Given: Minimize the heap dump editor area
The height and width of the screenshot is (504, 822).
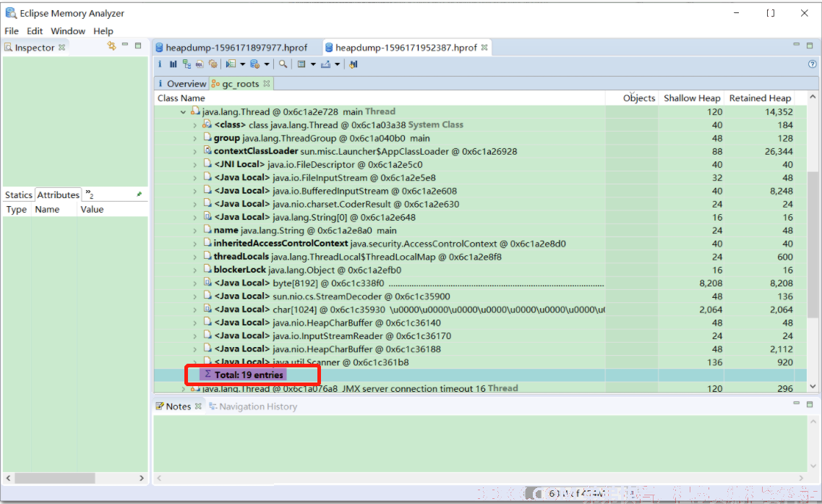Looking at the screenshot, I should [796, 45].
